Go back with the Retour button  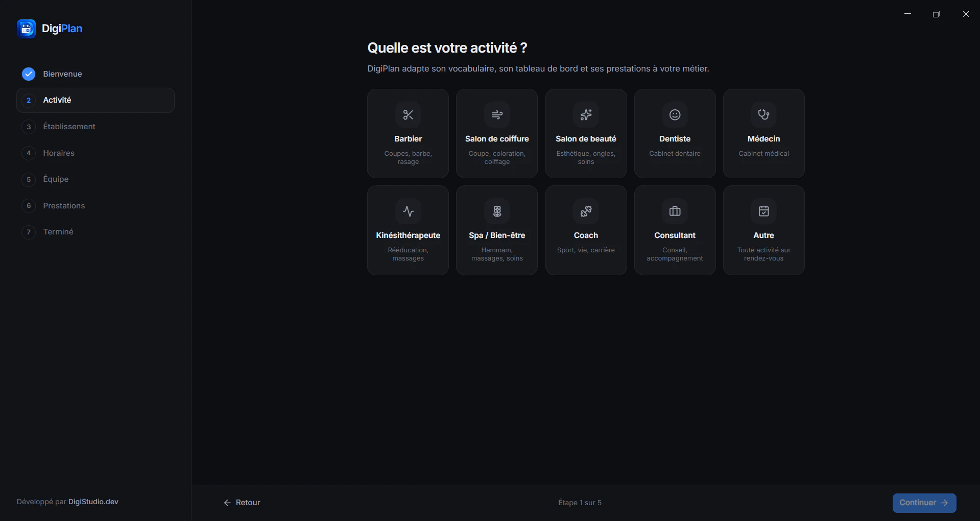tap(242, 503)
